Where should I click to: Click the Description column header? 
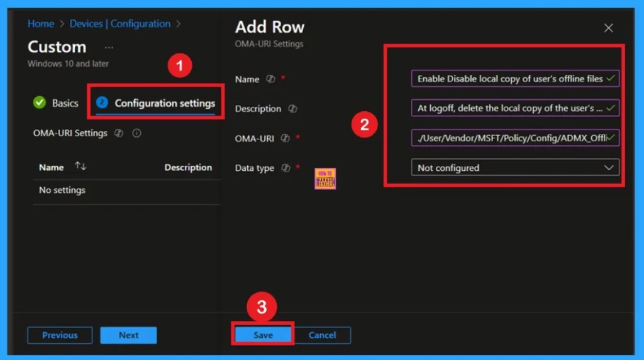tap(188, 168)
